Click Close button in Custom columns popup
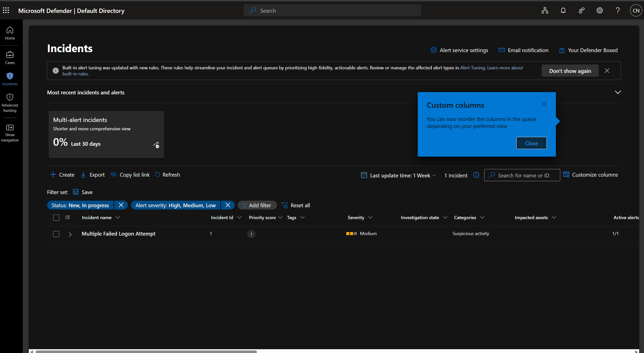 coord(531,143)
